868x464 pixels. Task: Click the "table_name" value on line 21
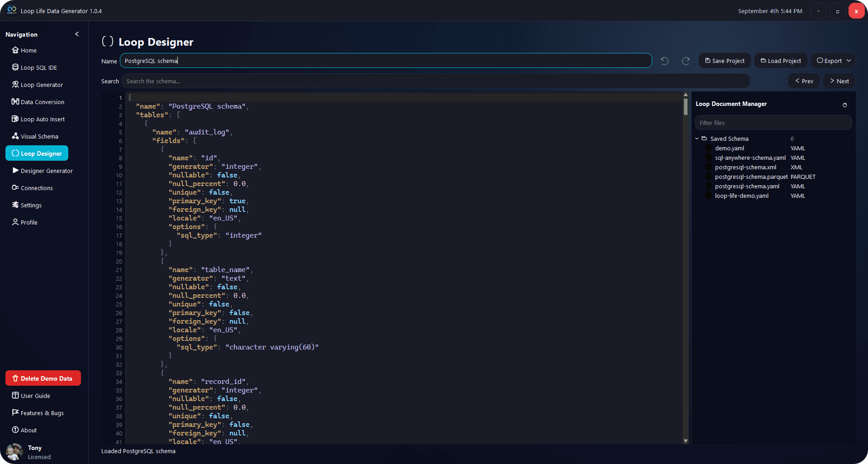pyautogui.click(x=226, y=270)
